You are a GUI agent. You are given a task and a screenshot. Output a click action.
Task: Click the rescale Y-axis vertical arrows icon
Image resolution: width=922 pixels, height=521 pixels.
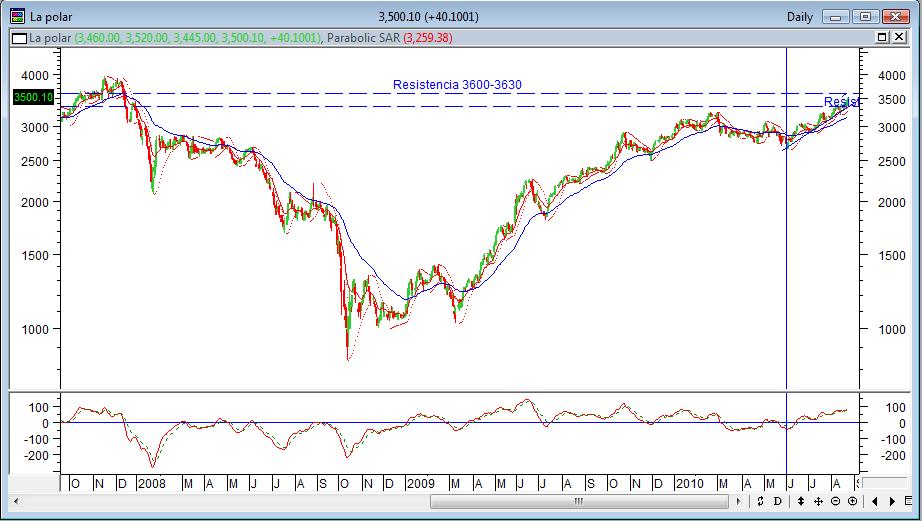800,501
